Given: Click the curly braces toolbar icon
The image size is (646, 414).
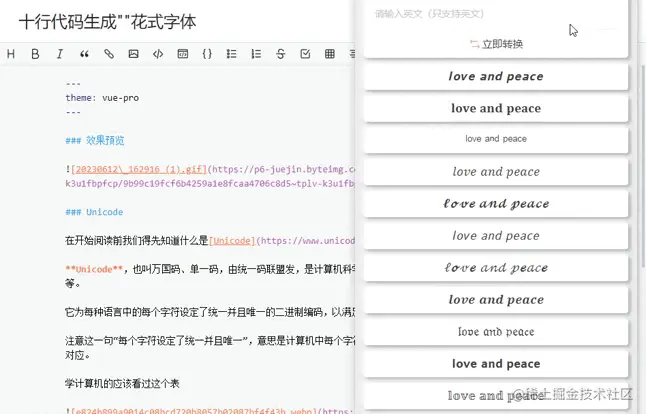Looking at the screenshot, I should pos(207,54).
